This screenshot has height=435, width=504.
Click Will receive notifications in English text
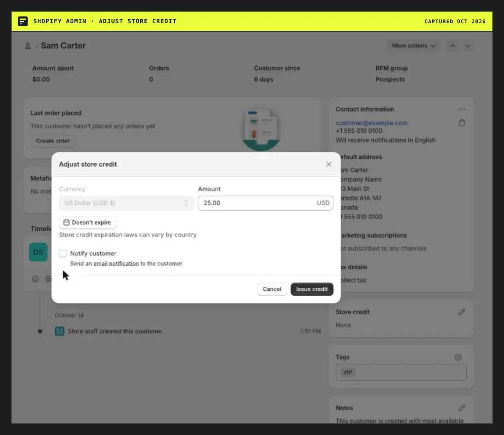tap(385, 140)
